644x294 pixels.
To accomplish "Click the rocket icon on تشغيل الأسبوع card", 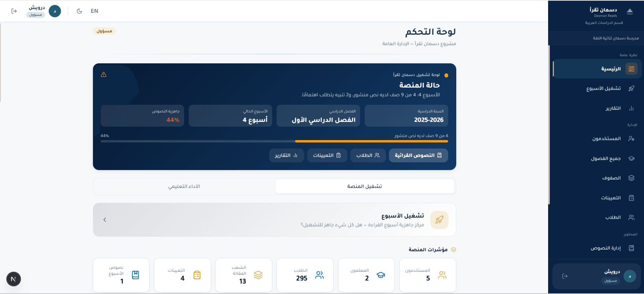I will click(439, 220).
